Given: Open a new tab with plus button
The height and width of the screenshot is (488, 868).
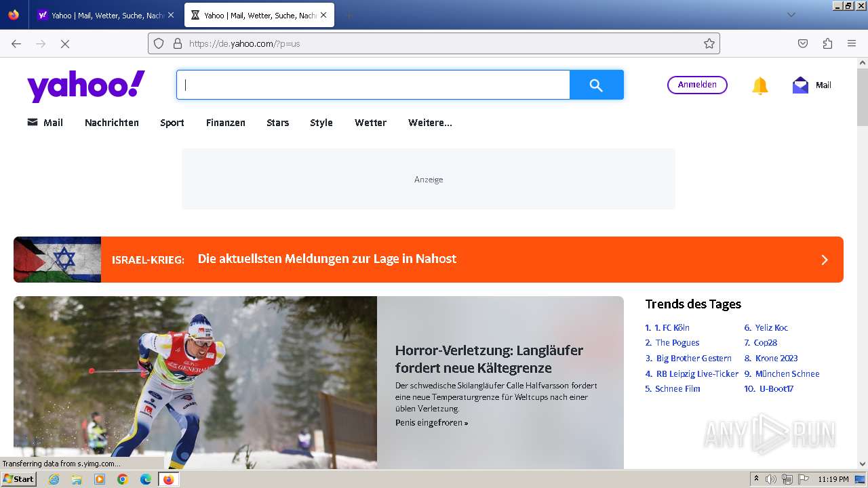Looking at the screenshot, I should coord(349,15).
